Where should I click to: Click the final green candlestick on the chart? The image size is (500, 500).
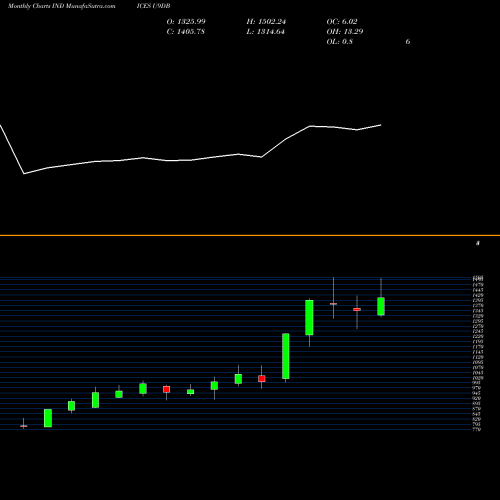(x=381, y=306)
